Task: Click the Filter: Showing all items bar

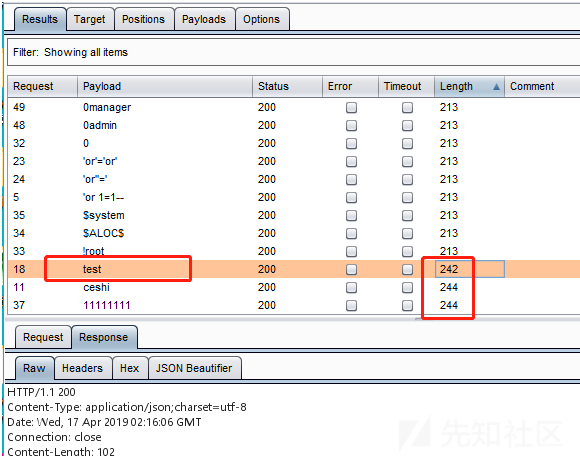Action: tap(294, 52)
